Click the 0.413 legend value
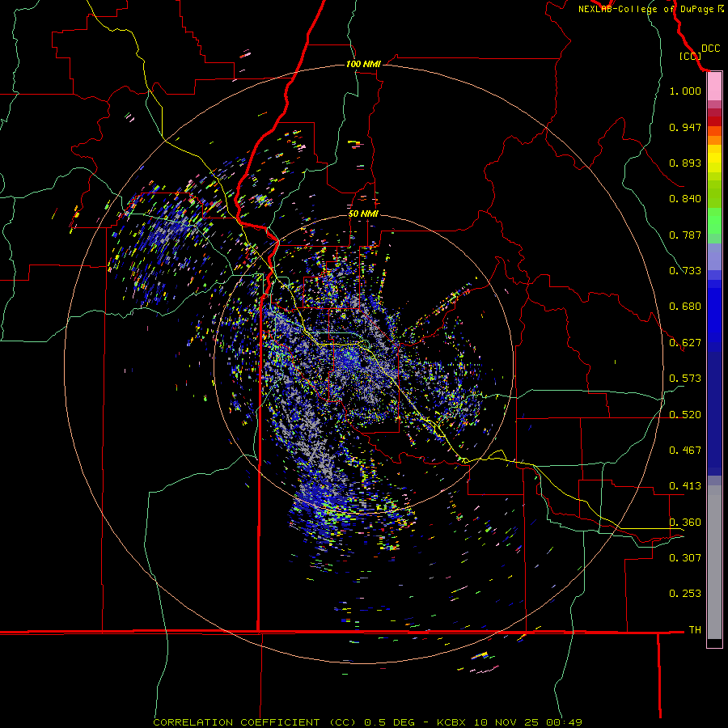Image resolution: width=728 pixels, height=728 pixels. pos(685,486)
